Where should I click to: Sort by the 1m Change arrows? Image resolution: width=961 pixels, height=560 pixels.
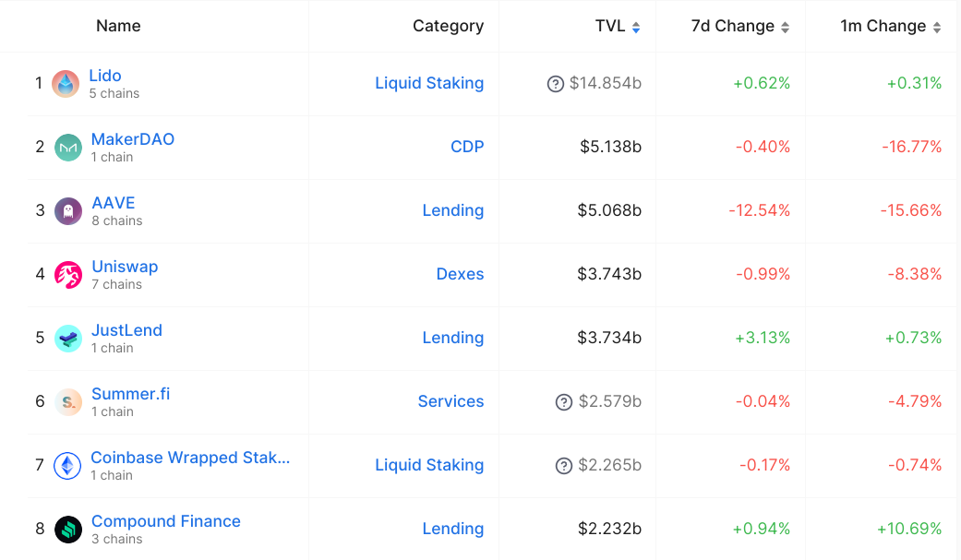[936, 28]
